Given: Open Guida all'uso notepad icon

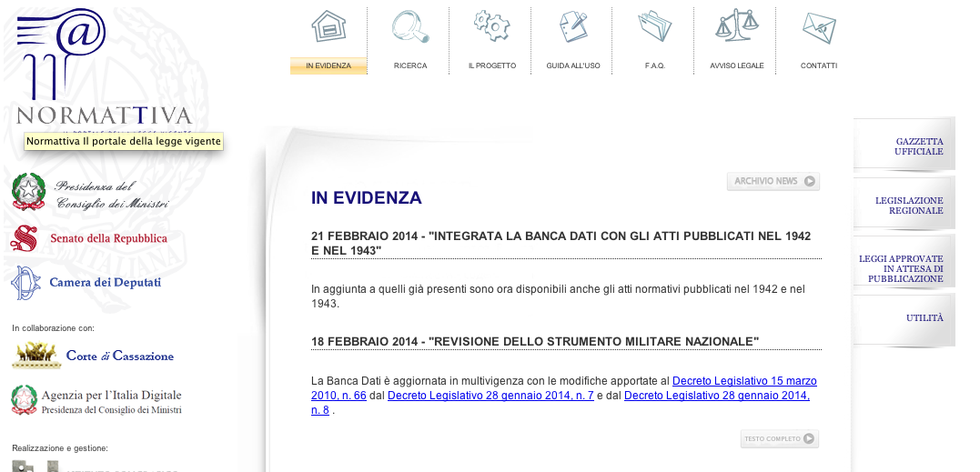Looking at the screenshot, I should [x=573, y=26].
